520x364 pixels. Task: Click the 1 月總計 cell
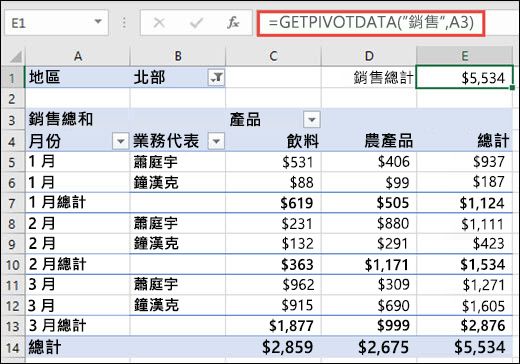point(78,203)
